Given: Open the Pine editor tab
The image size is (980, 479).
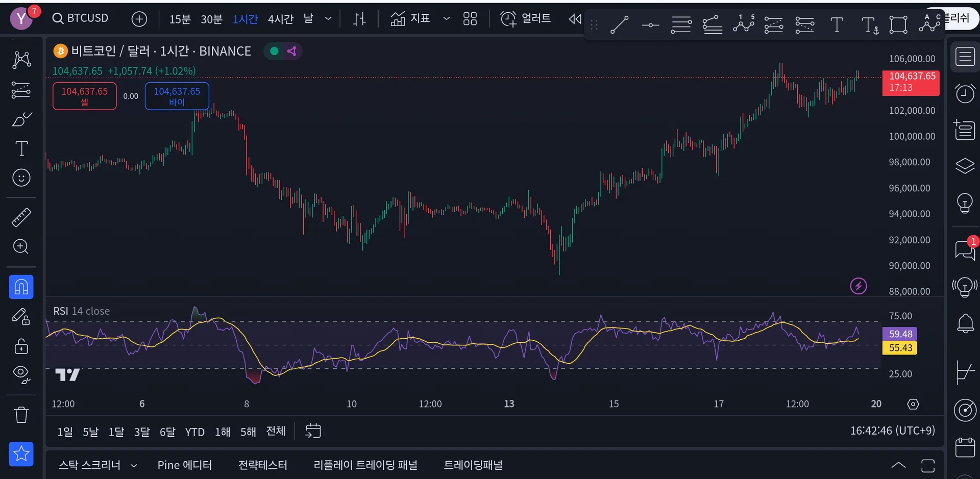Looking at the screenshot, I should click(x=184, y=465).
